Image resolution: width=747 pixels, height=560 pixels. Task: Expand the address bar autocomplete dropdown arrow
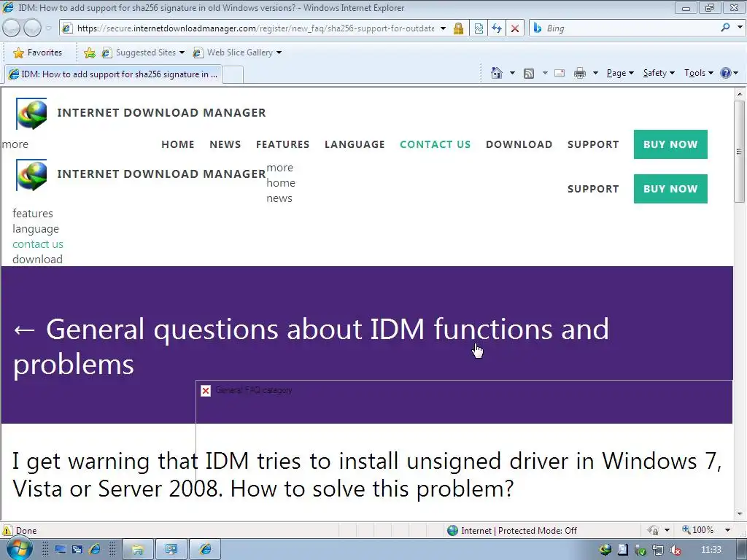point(443,28)
